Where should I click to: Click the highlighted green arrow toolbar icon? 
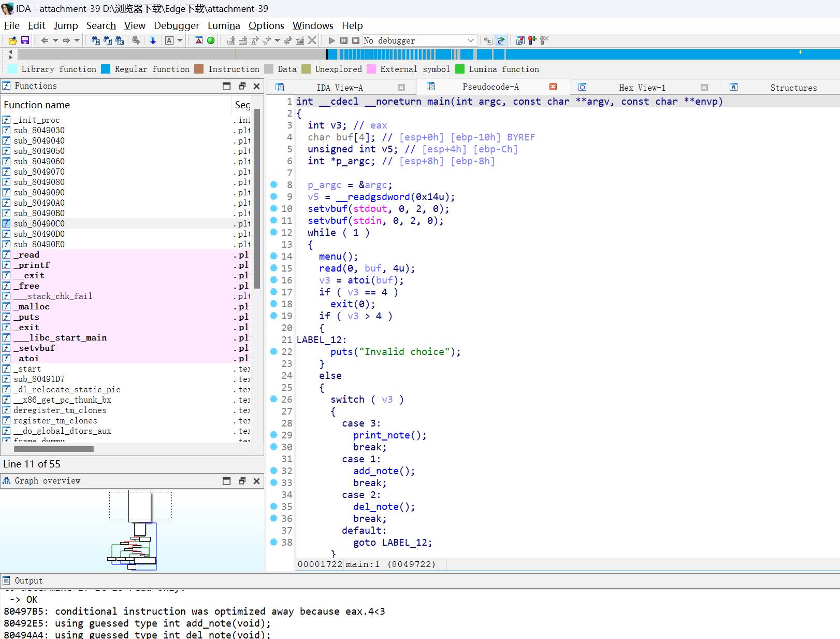(500, 40)
